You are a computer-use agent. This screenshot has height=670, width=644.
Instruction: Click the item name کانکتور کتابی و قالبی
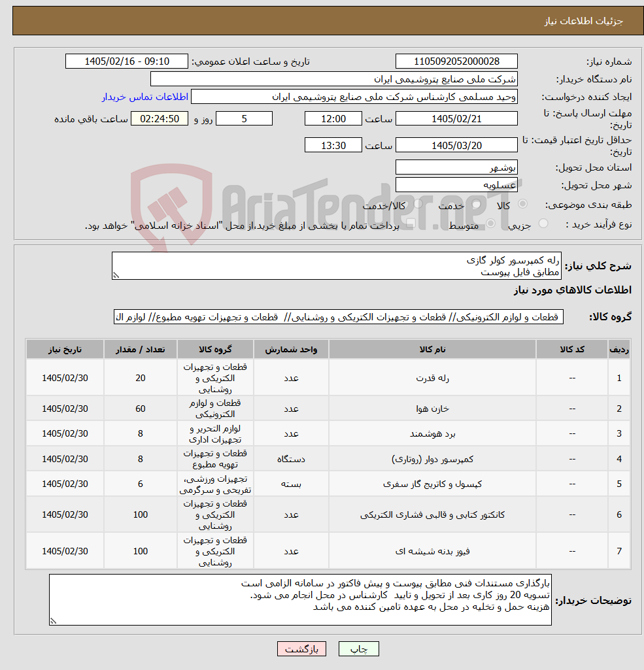432,515
